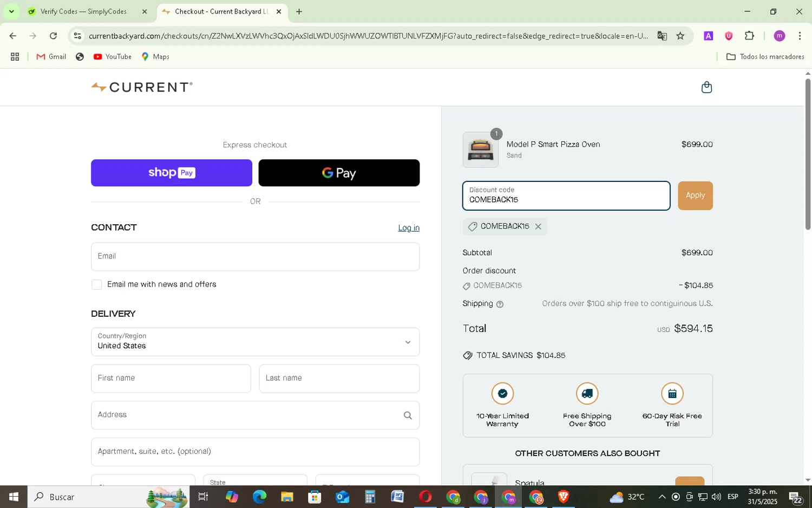
Task: Click the address search magnifier icon
Action: [408, 415]
